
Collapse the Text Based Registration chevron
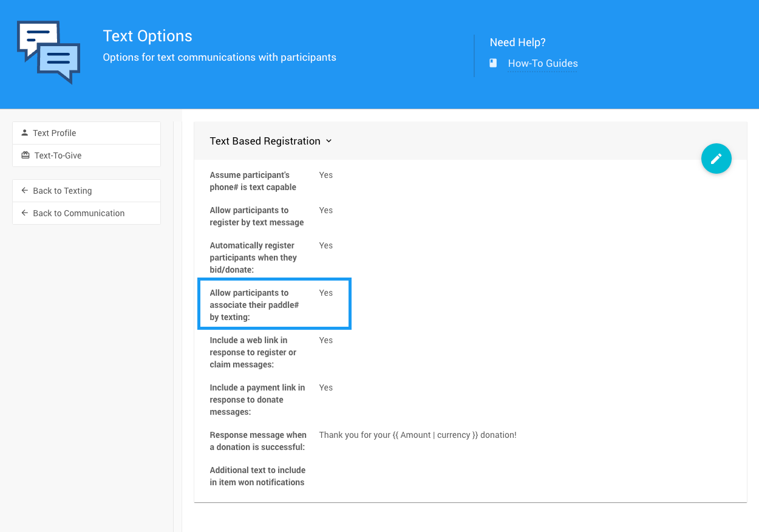(x=329, y=141)
